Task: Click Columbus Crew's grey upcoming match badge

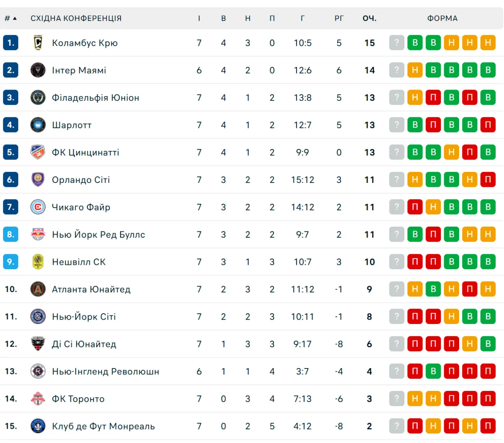Action: pos(397,43)
